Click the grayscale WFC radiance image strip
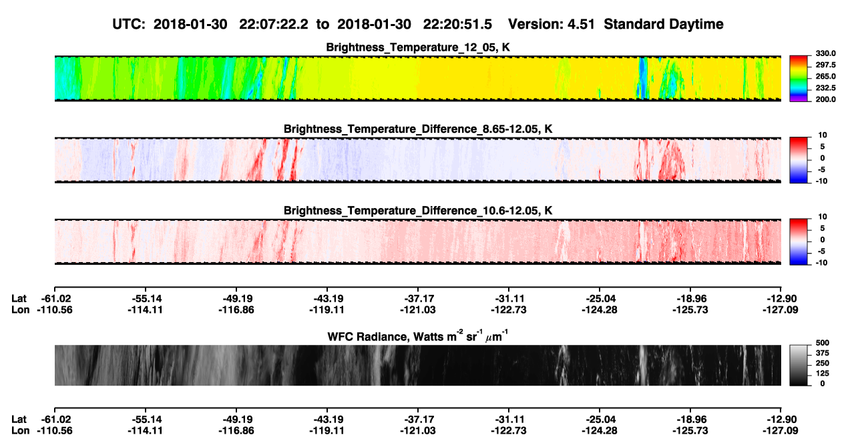The width and height of the screenshot is (868, 445). tap(417, 365)
